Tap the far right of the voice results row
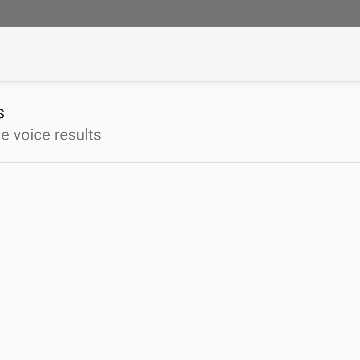 click(347, 122)
